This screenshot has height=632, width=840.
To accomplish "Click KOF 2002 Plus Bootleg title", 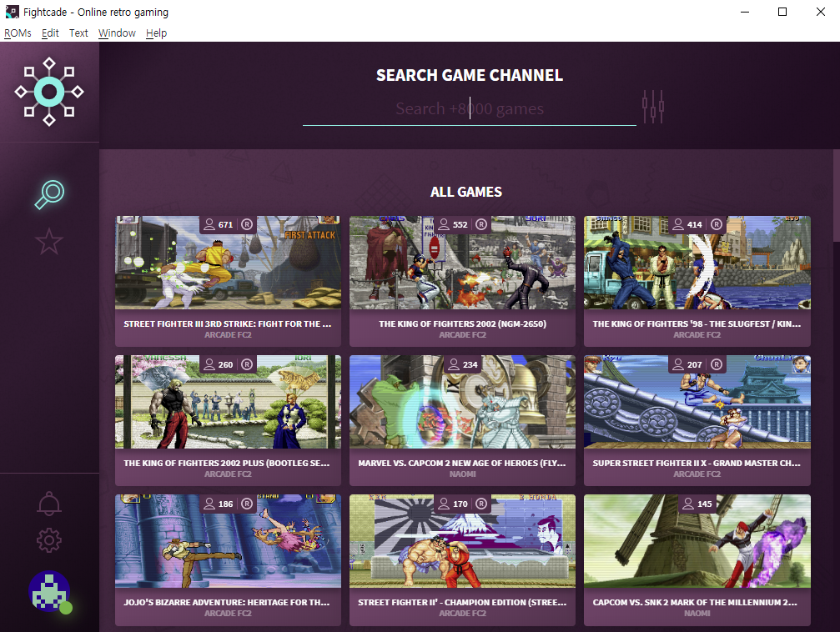I will pos(227,463).
